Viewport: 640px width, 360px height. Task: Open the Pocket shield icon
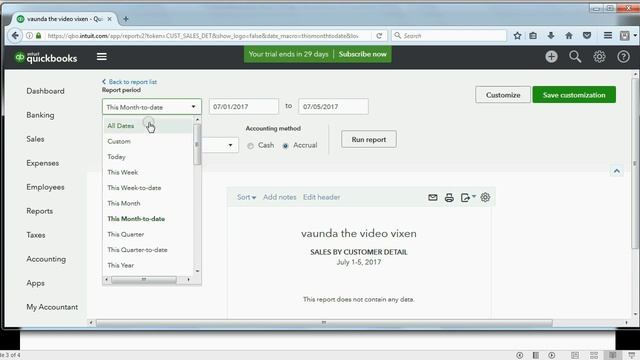click(x=587, y=36)
